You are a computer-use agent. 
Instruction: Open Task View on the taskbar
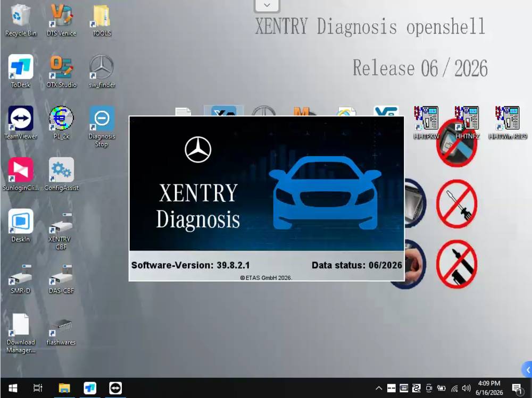tap(38, 388)
